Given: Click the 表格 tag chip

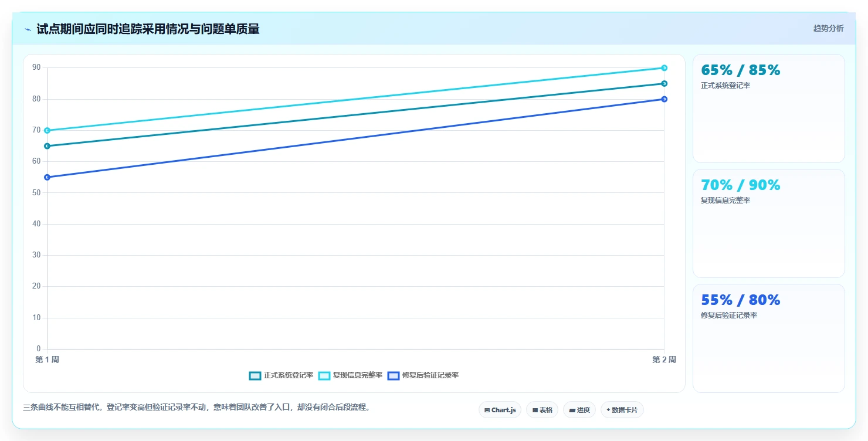Looking at the screenshot, I should click(542, 410).
